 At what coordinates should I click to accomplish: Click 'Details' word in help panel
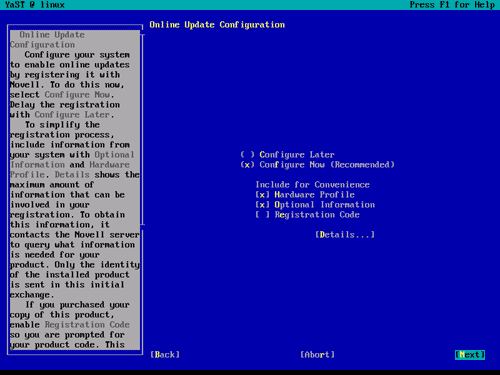click(x=72, y=175)
